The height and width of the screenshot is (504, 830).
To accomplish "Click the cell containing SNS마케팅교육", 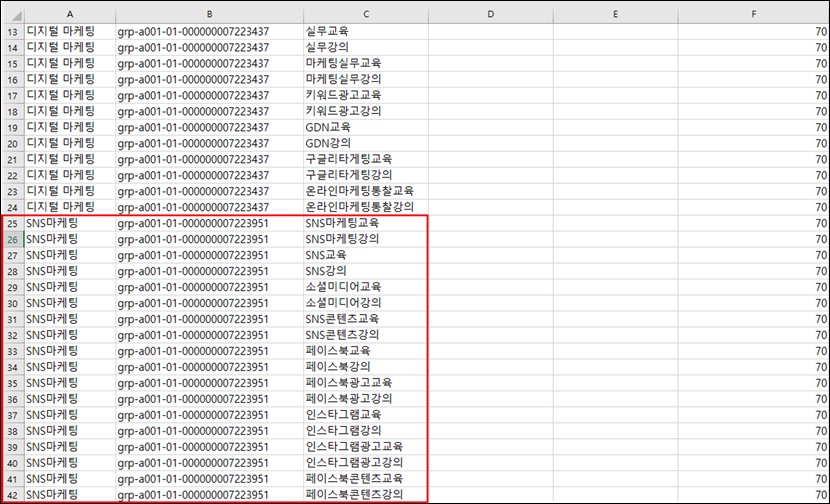I will click(366, 223).
